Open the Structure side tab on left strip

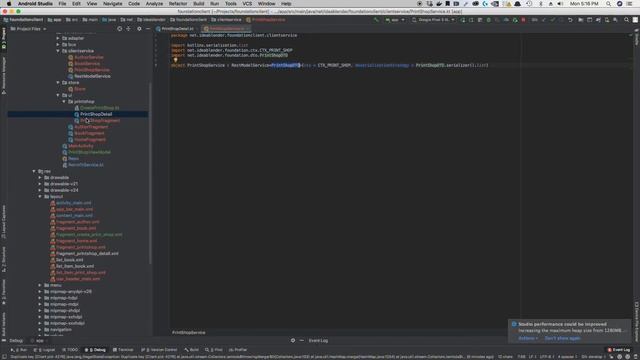pos(4,259)
